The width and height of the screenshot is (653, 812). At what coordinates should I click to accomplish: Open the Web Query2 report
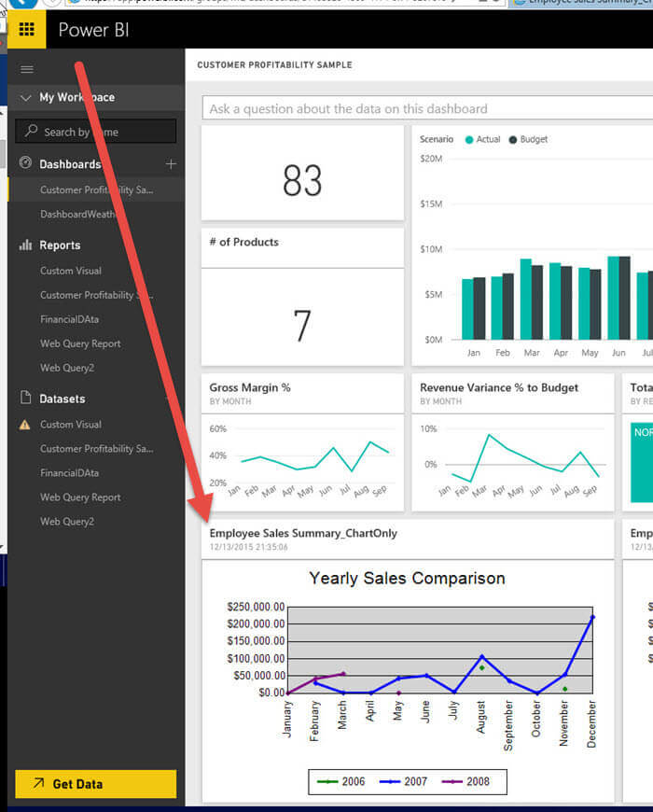tap(67, 368)
